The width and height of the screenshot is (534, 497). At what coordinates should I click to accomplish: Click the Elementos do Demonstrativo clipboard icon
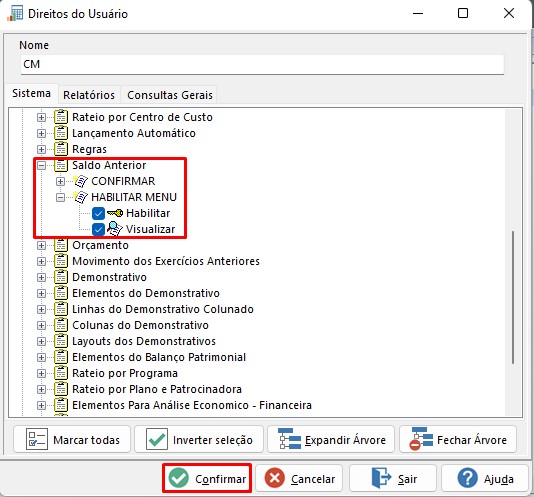pos(61,293)
